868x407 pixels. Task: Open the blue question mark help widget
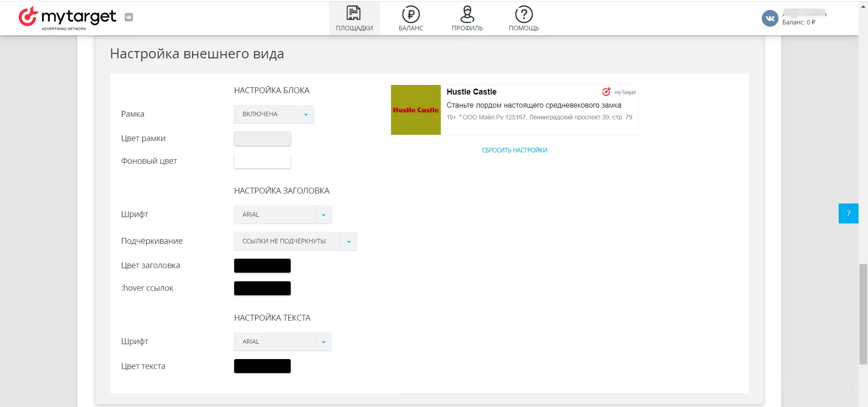[x=848, y=213]
